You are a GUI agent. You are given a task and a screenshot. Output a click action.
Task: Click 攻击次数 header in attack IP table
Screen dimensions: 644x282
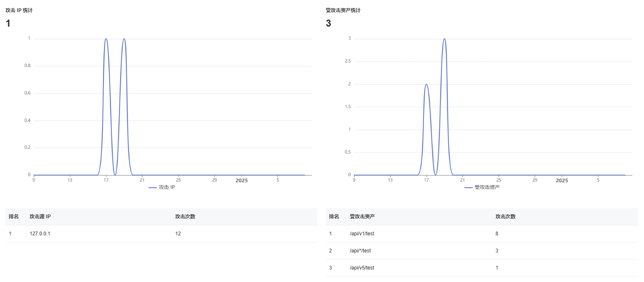pyautogui.click(x=185, y=217)
